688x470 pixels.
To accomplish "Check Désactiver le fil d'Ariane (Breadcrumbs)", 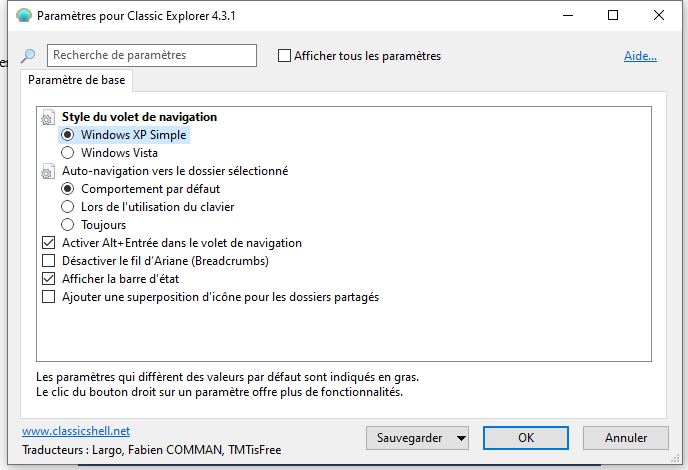I will tap(48, 261).
